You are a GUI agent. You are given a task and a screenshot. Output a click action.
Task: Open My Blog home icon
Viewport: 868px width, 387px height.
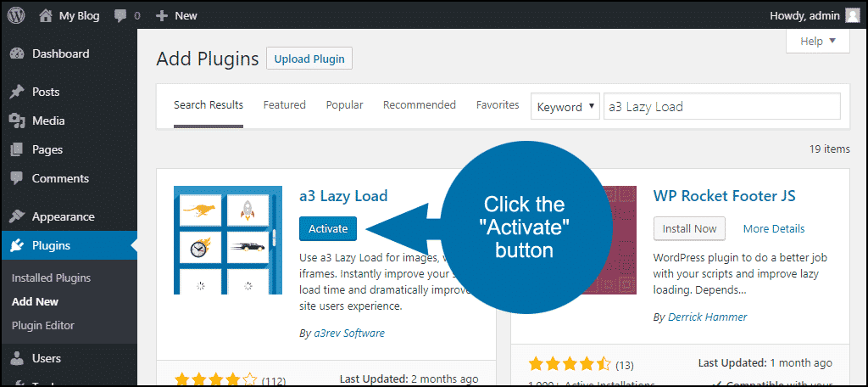tap(46, 15)
